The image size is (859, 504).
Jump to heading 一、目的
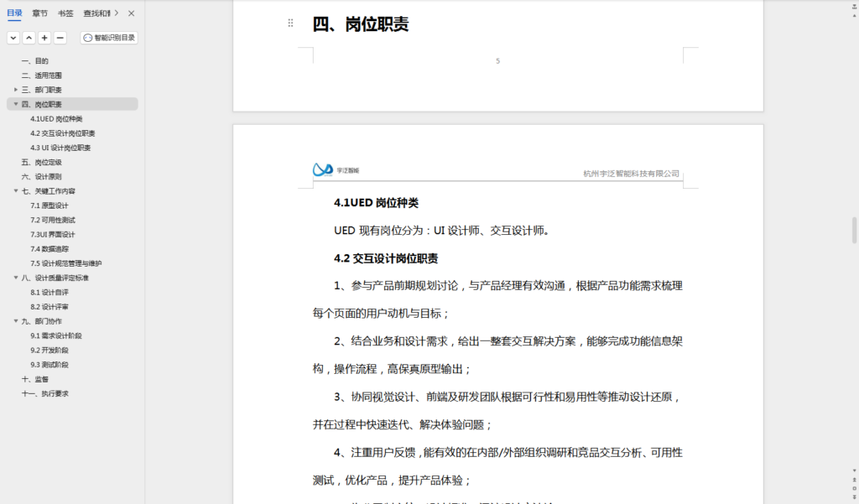tap(34, 61)
